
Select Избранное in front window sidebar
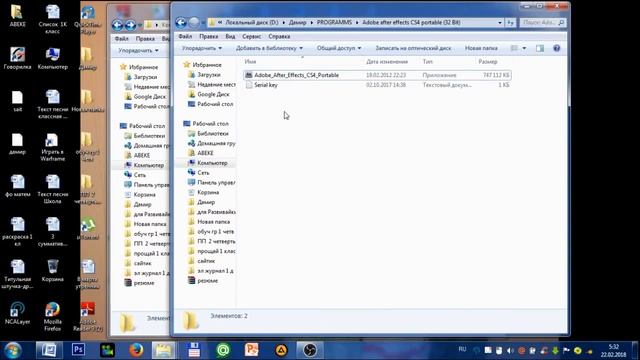pyautogui.click(x=203, y=65)
